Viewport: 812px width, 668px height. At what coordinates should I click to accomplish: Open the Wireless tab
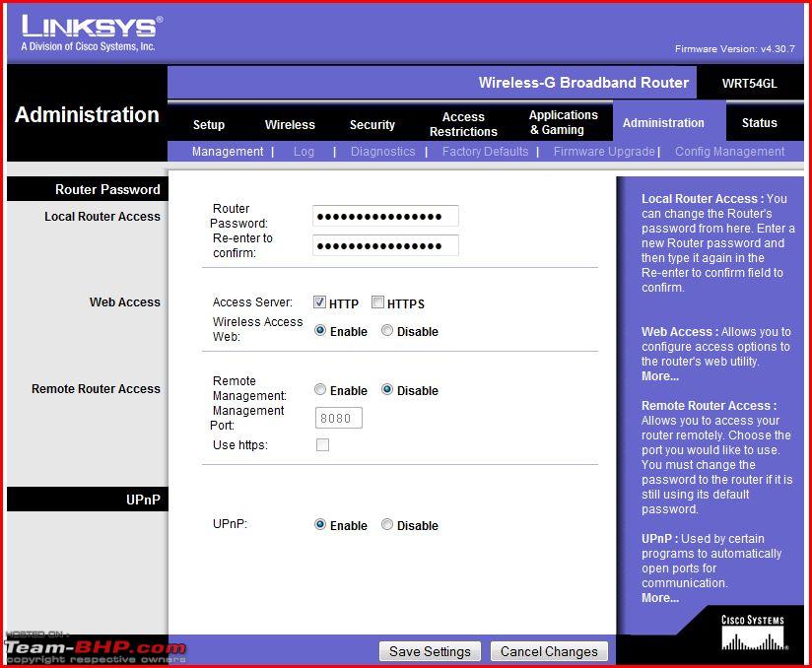pyautogui.click(x=290, y=125)
